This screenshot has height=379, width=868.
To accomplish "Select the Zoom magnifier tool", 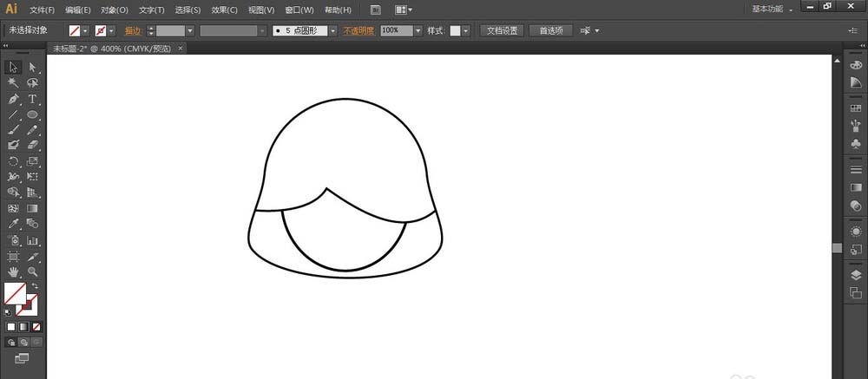I will click(x=32, y=272).
